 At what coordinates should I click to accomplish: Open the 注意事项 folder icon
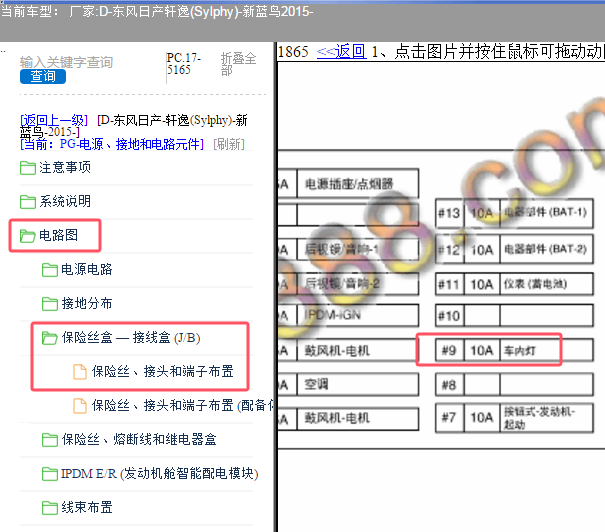(x=28, y=168)
